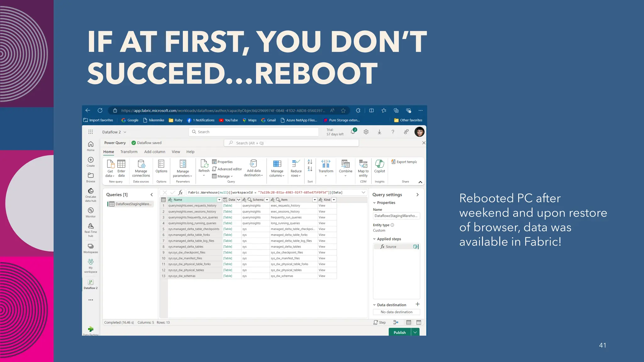
Task: Click the Publish button
Action: [400, 332]
